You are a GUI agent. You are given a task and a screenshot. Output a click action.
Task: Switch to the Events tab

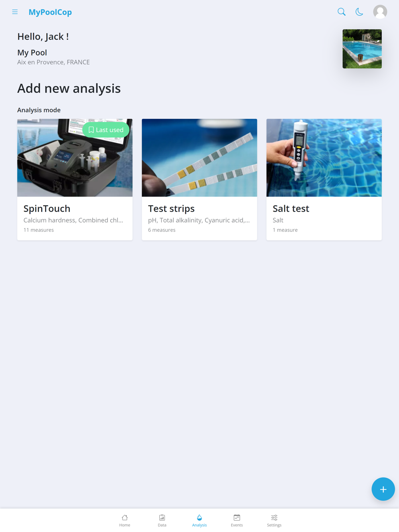pyautogui.click(x=237, y=520)
